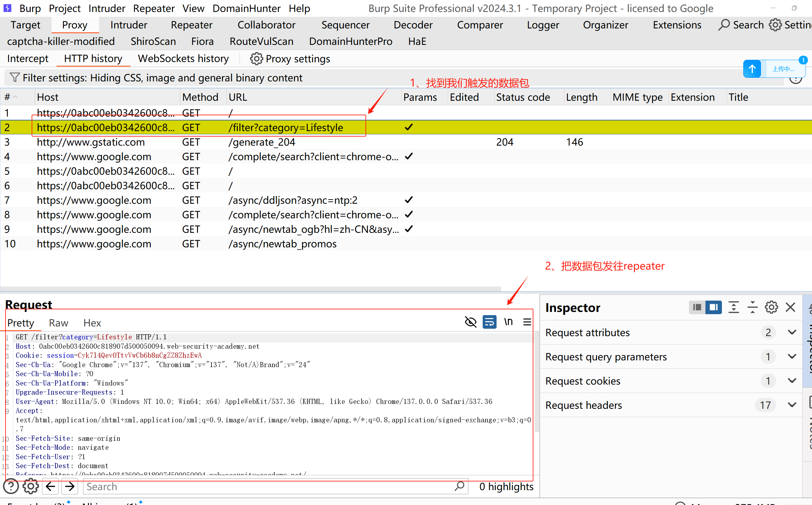Open request editor hamburger menu
The width and height of the screenshot is (812, 505).
pos(527,322)
